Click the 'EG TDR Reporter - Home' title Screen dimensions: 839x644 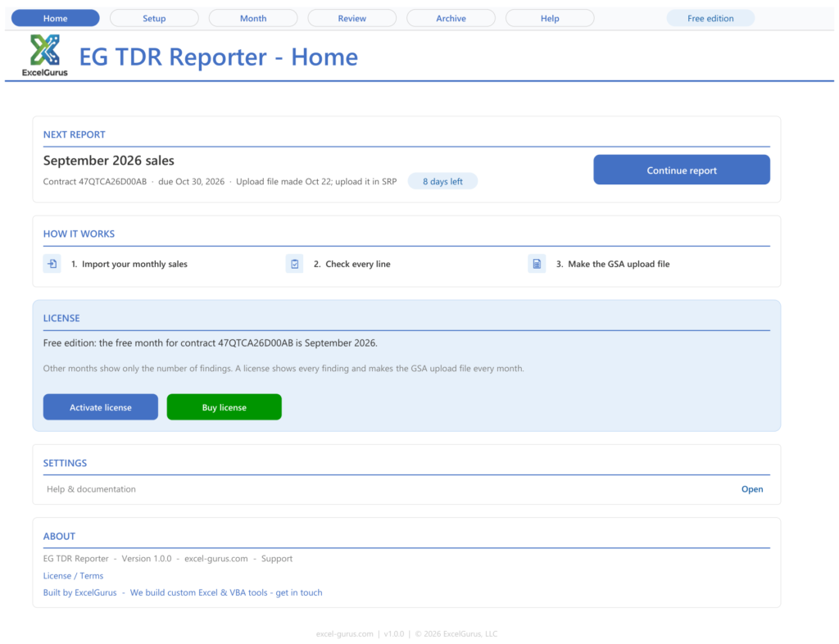tap(218, 57)
